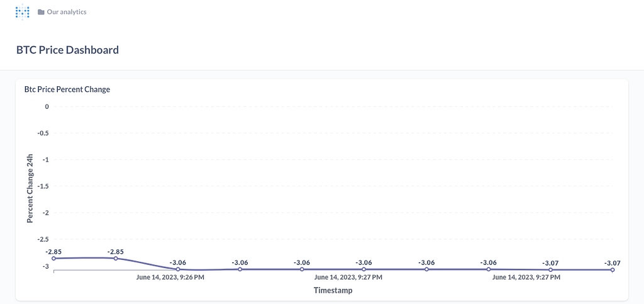644x304 pixels.
Task: Click the -1 y-axis tick label
Action: [x=45, y=159]
